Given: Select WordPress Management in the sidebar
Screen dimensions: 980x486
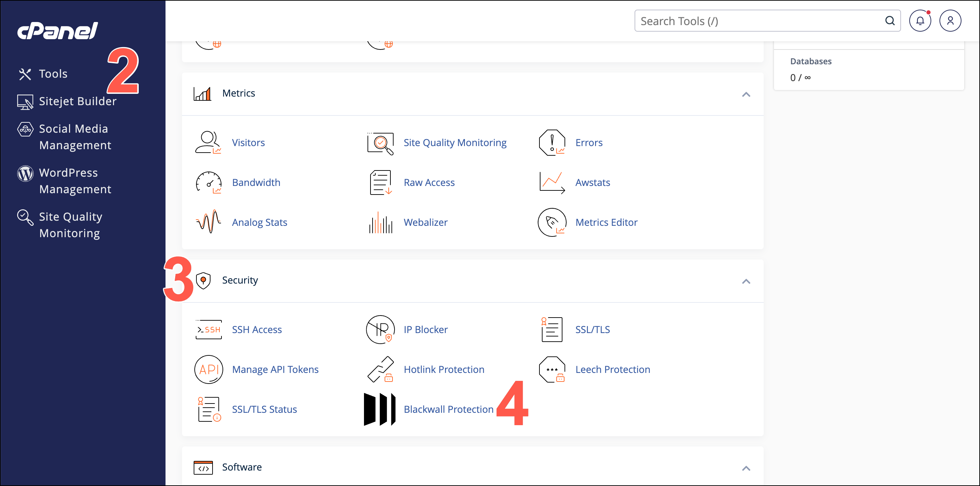Looking at the screenshot, I should click(x=75, y=181).
